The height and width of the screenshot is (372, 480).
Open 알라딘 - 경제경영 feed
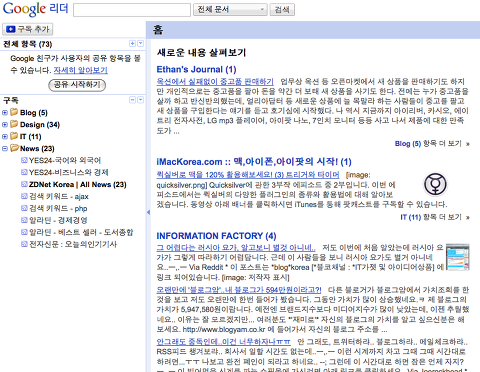pyautogui.click(x=58, y=220)
